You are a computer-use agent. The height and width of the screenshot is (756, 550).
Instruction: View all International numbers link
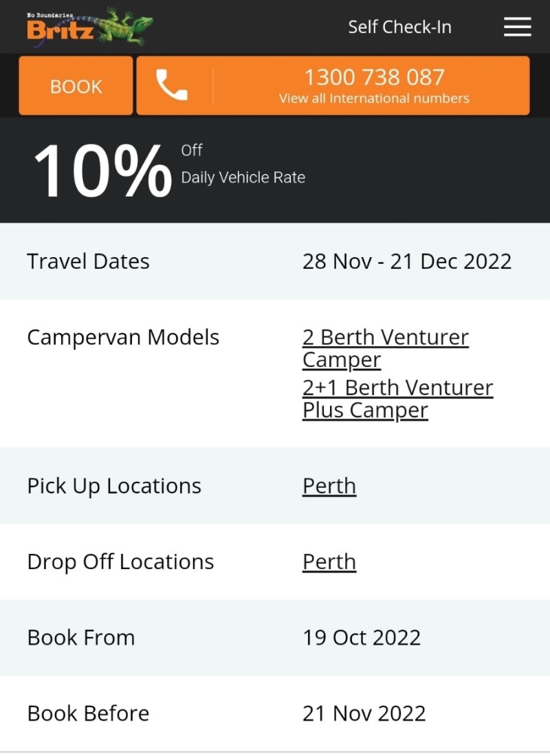(374, 98)
